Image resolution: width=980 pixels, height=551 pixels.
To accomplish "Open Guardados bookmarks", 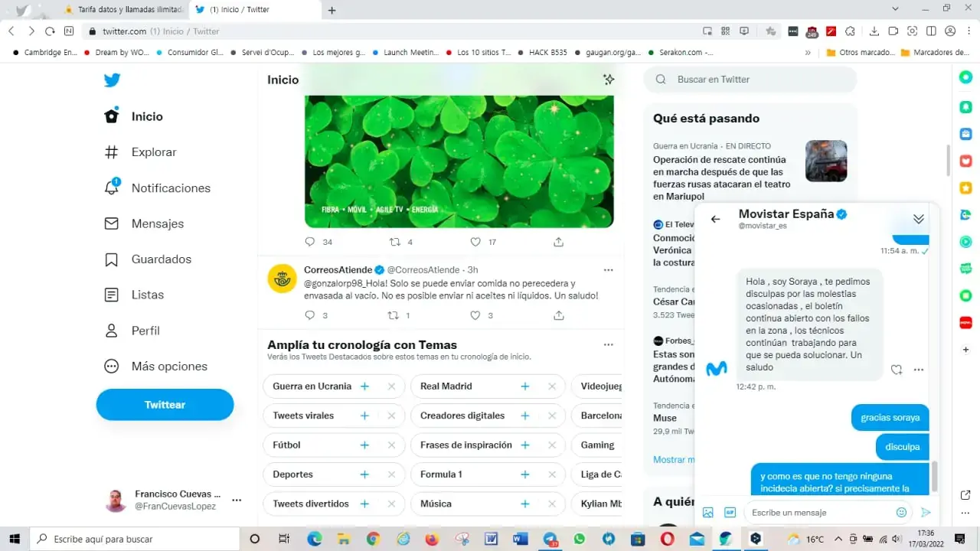I will point(148,259).
